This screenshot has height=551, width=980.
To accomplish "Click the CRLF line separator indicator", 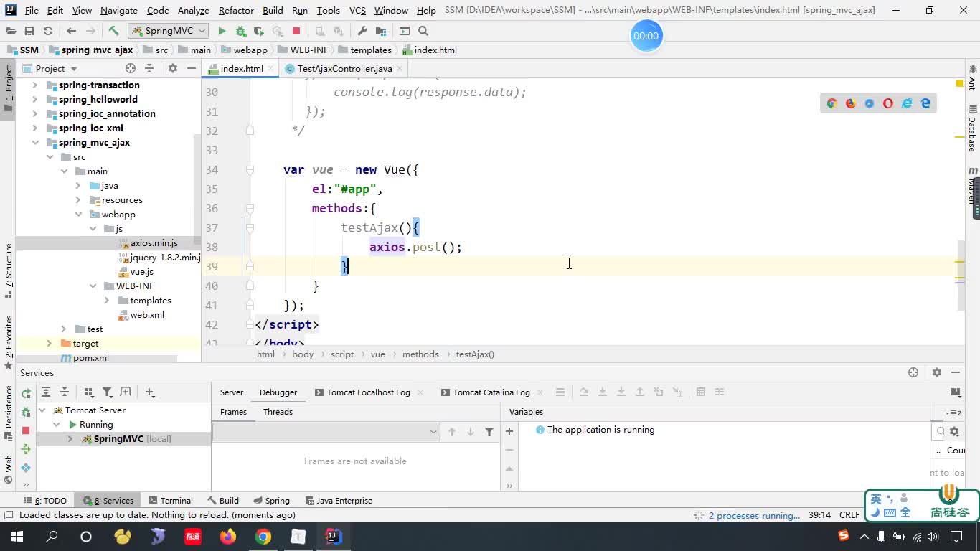I will [x=849, y=515].
